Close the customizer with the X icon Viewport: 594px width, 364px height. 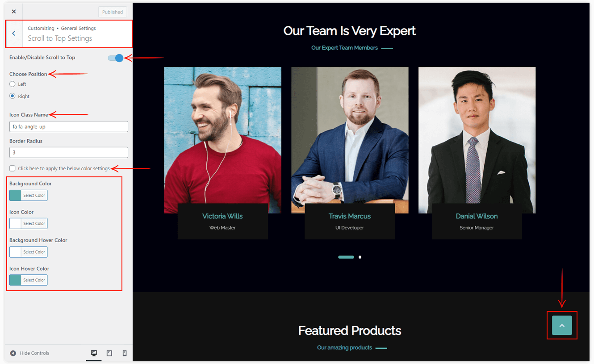point(14,12)
